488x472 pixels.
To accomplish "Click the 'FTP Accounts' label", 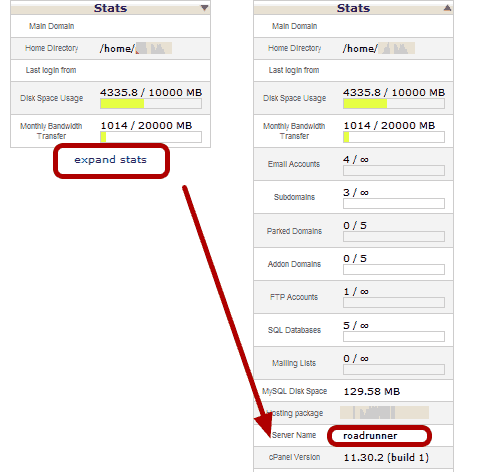I will coord(294,297).
